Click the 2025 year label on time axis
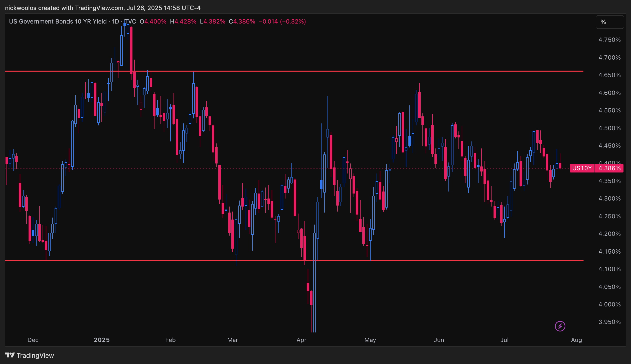 pos(102,340)
